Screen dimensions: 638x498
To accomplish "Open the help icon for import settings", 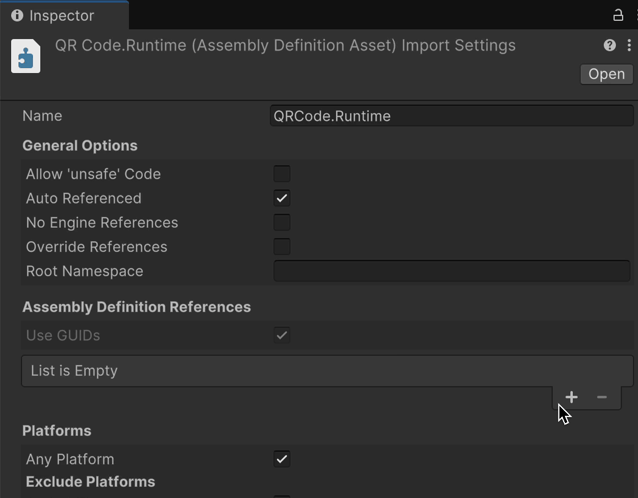I will coord(610,45).
